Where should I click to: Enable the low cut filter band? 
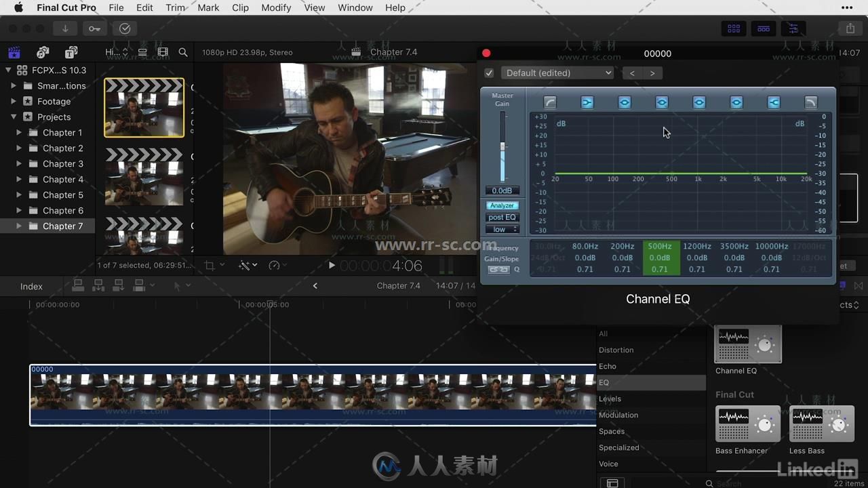[550, 102]
